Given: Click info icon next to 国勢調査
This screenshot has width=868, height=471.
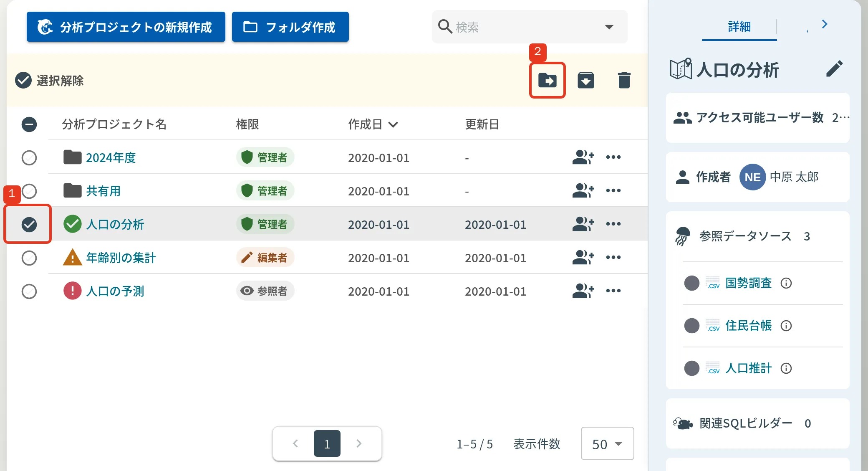Looking at the screenshot, I should 786,283.
